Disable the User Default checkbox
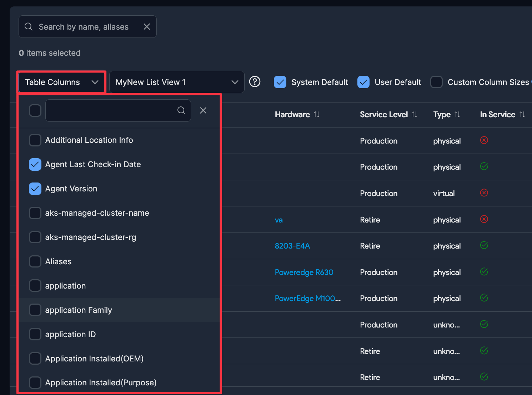Image resolution: width=532 pixels, height=395 pixels. tap(363, 82)
